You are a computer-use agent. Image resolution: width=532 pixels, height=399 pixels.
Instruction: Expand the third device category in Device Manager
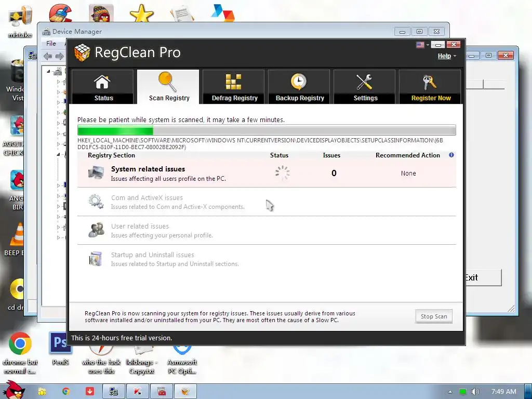point(58,102)
